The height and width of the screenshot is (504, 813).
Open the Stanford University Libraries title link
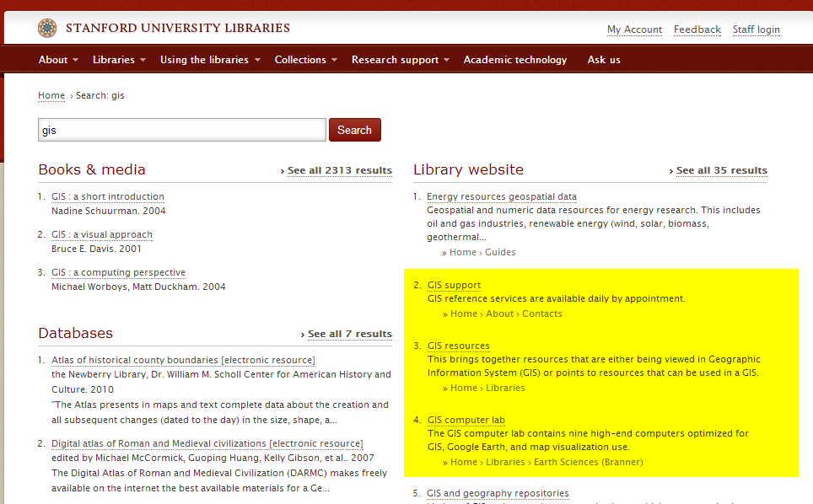(177, 28)
